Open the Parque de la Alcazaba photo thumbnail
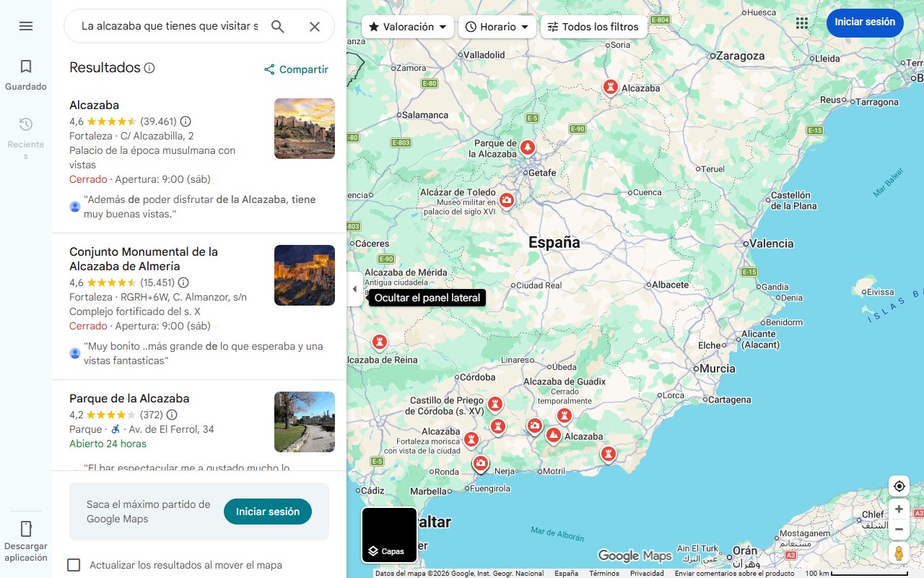 coord(304,422)
